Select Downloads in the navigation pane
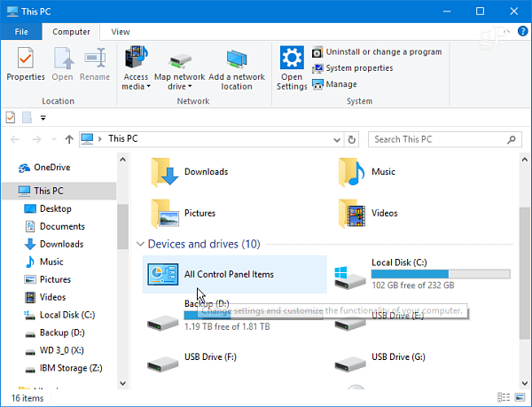The height and width of the screenshot is (407, 532). click(x=54, y=244)
